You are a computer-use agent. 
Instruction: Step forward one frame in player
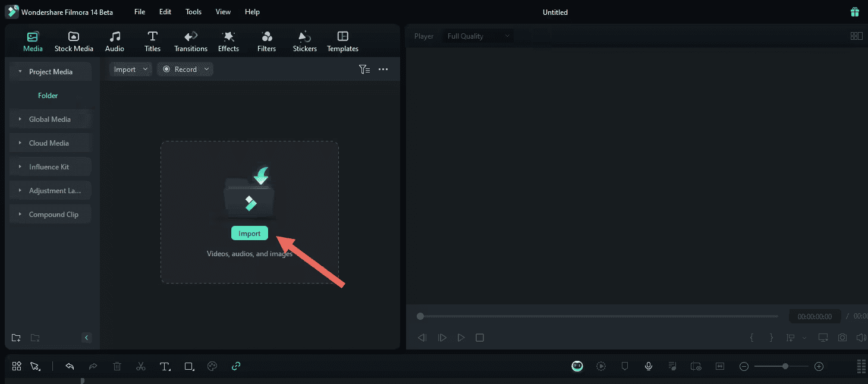pos(442,338)
